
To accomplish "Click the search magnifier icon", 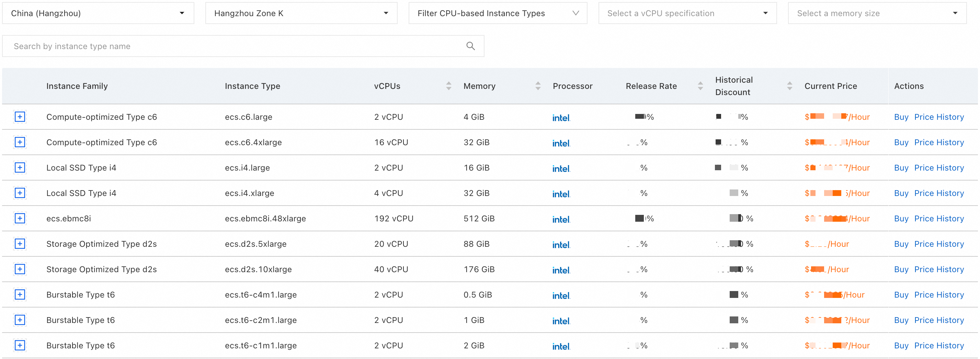I will point(470,46).
